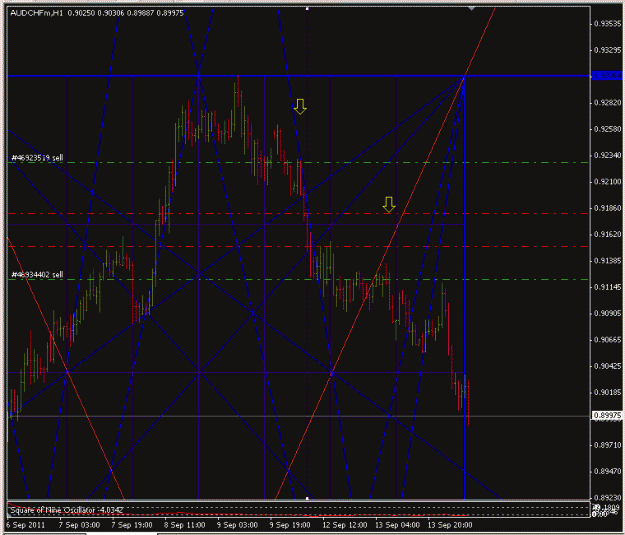This screenshot has height=535, width=625.
Task: Click the 12 Sep 12:00 time label
Action: 344,525
